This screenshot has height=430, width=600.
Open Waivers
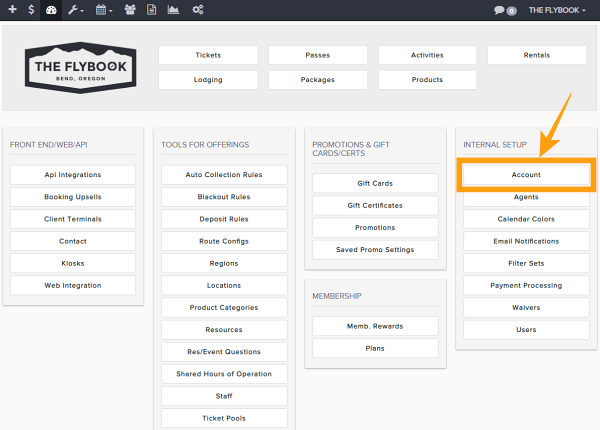coord(526,308)
